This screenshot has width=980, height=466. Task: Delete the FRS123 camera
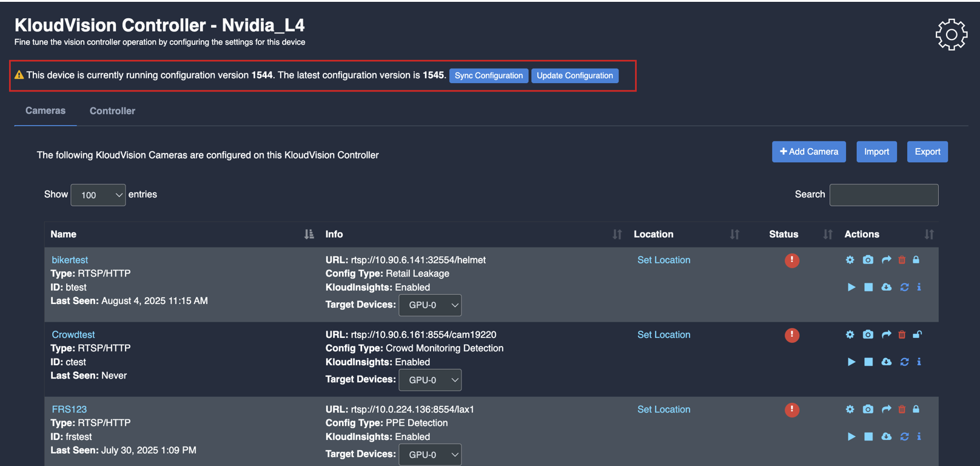[x=902, y=409]
